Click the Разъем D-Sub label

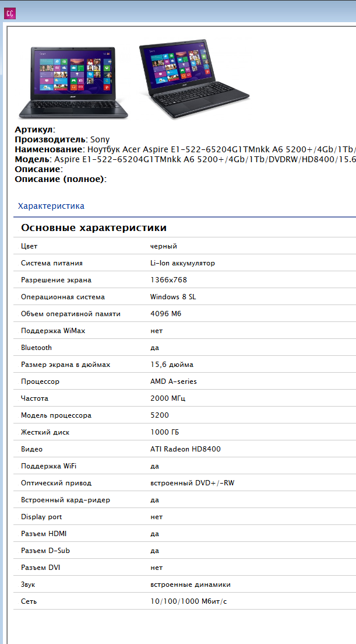pos(45,550)
